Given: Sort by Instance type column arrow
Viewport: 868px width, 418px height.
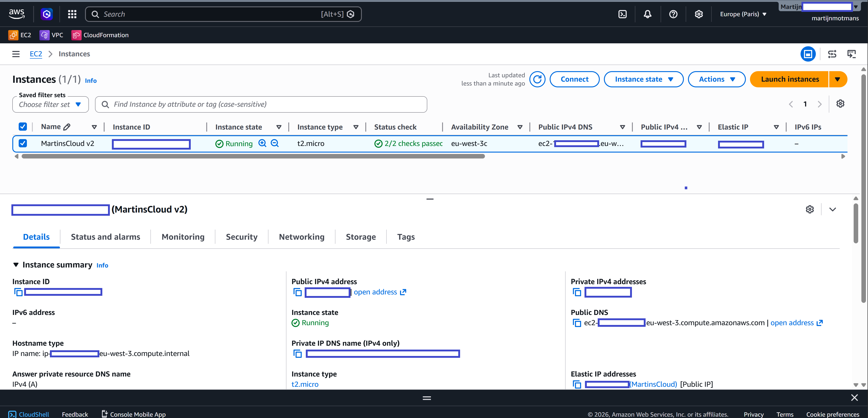Looking at the screenshot, I should point(355,127).
